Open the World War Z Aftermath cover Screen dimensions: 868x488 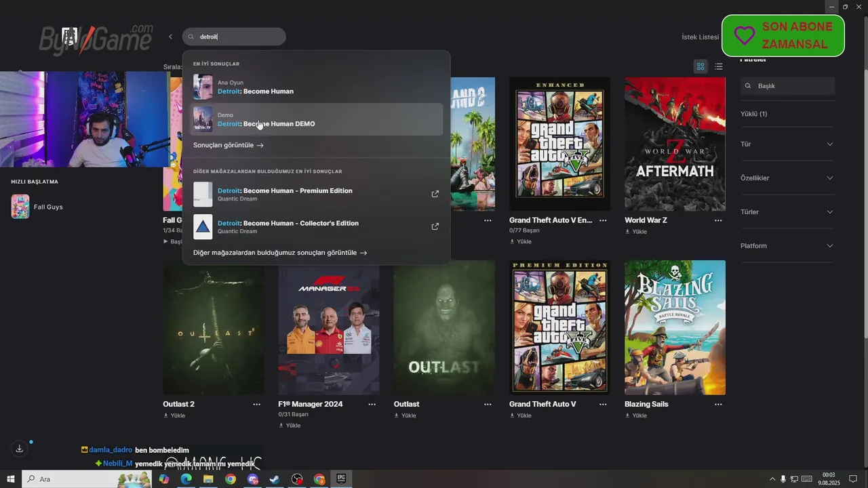tap(675, 144)
